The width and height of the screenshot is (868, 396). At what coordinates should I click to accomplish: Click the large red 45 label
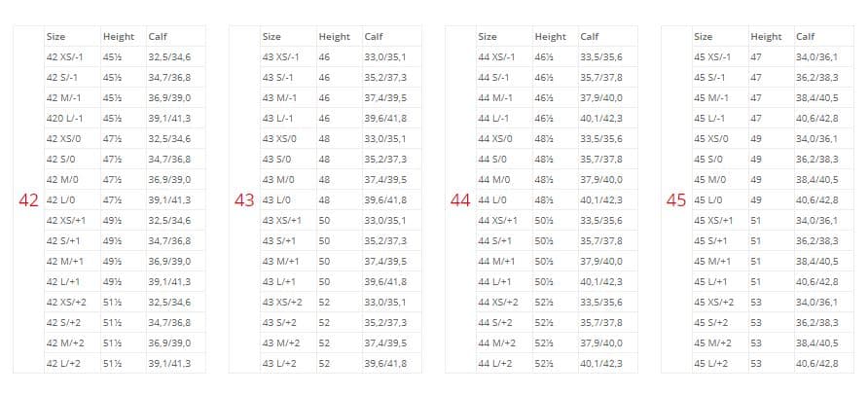[x=676, y=199]
